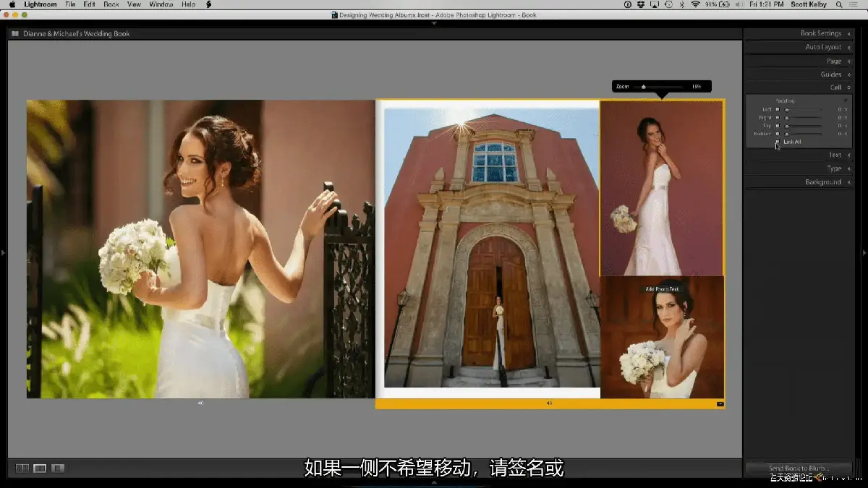This screenshot has height=488, width=868.
Task: Toggle the Top padding link box
Action: [x=778, y=126]
